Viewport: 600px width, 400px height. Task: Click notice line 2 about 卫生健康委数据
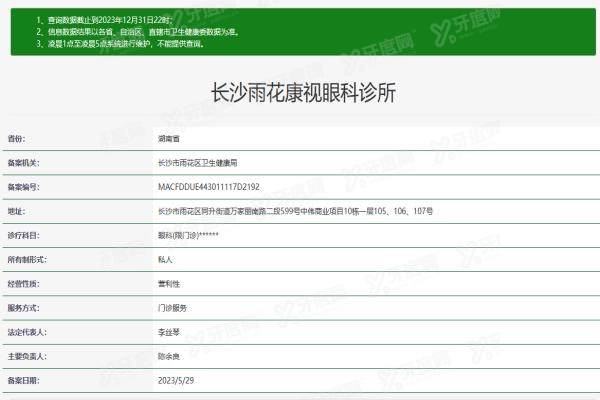138,32
